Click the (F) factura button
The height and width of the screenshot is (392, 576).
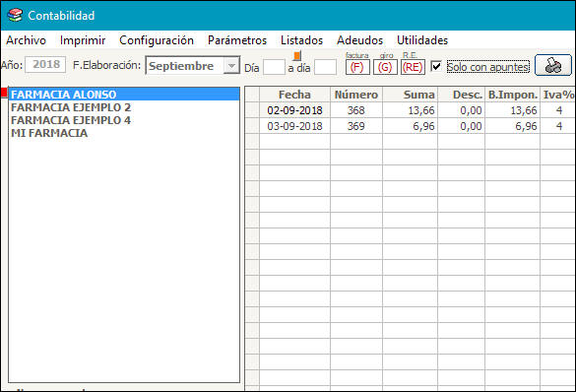point(357,67)
